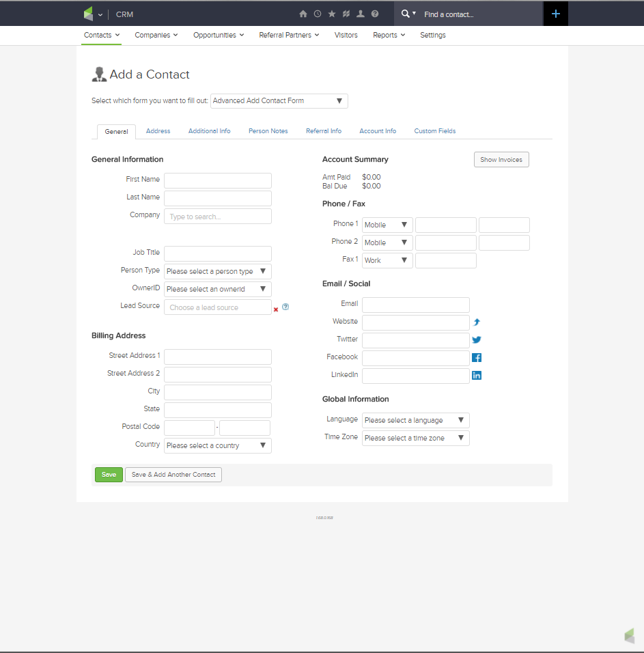Switch to the Referral Info tab
This screenshot has width=644, height=653.
click(x=324, y=130)
